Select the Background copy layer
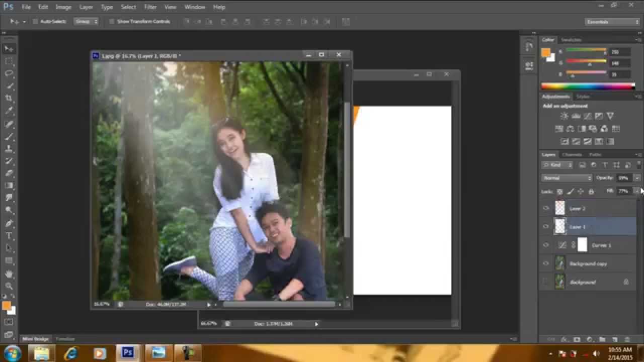Image resolution: width=644 pixels, height=362 pixels. pyautogui.click(x=588, y=263)
